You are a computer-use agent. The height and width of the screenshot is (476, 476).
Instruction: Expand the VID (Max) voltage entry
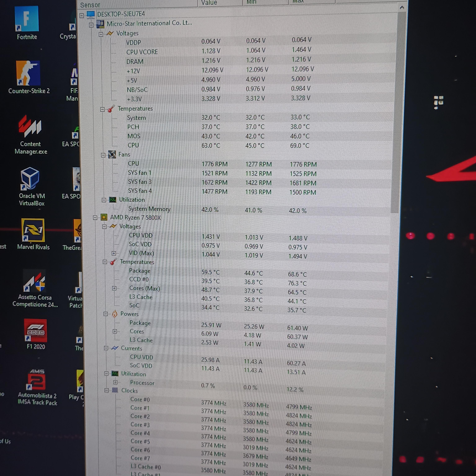[x=114, y=253]
